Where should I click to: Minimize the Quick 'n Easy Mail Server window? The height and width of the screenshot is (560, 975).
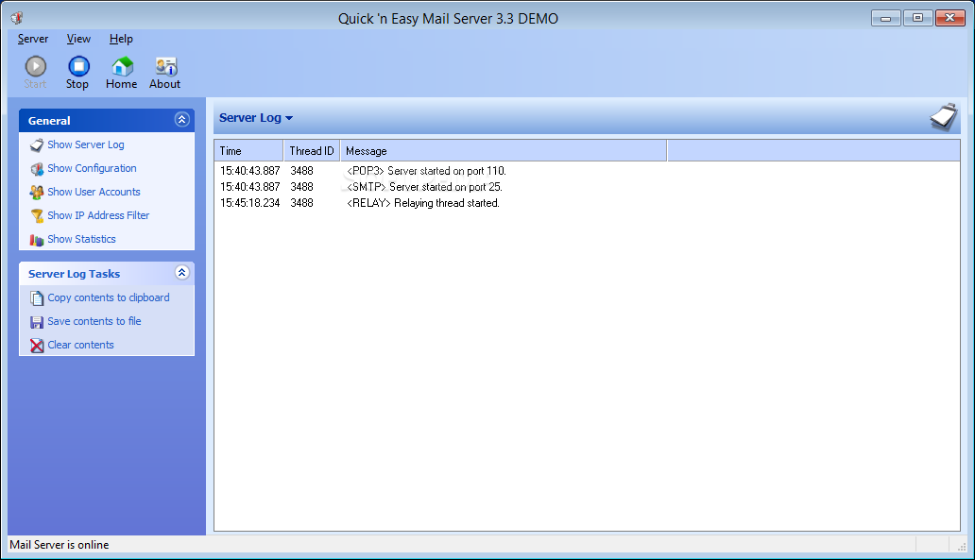886,18
